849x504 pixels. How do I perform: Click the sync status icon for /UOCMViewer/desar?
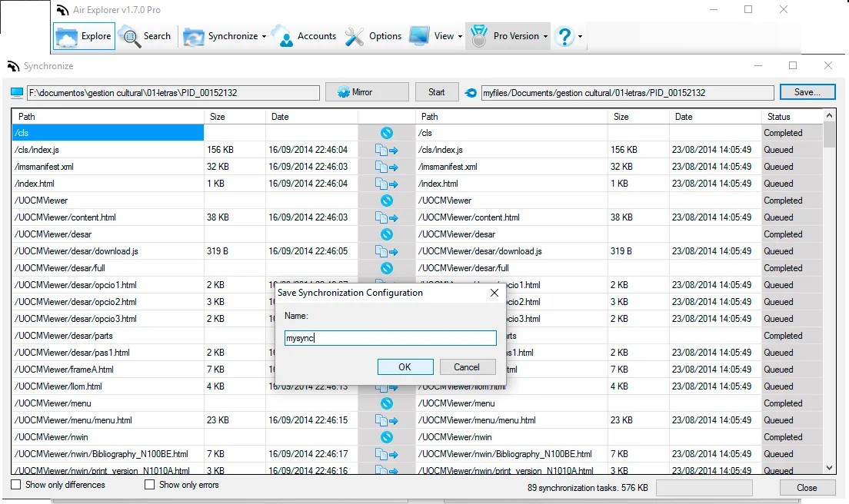387,234
